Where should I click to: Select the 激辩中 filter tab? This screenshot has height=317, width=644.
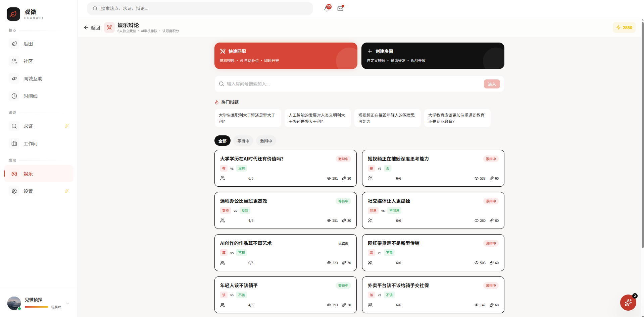[x=266, y=141]
